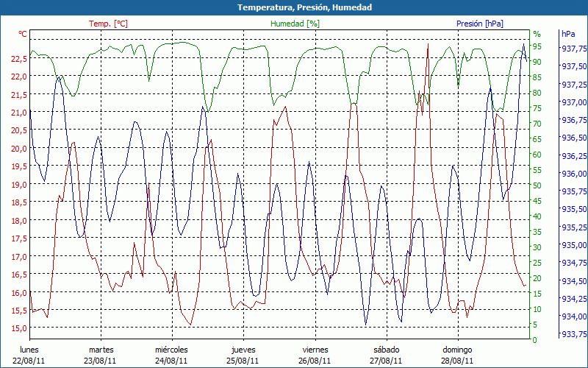Click the 937,75 tick on pressure axis
This screenshot has width=588, height=368.
click(x=573, y=49)
